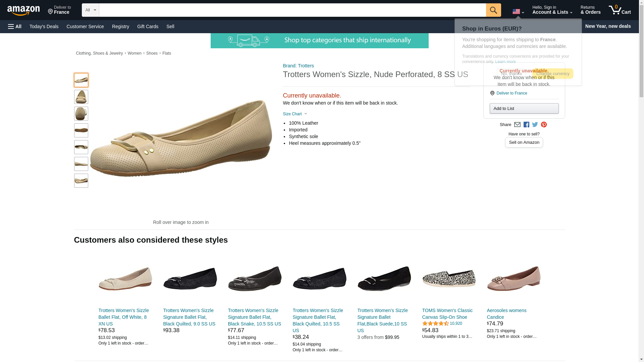Share product on Facebook icon
Screen dimensions: 644x362
[x=526, y=125]
